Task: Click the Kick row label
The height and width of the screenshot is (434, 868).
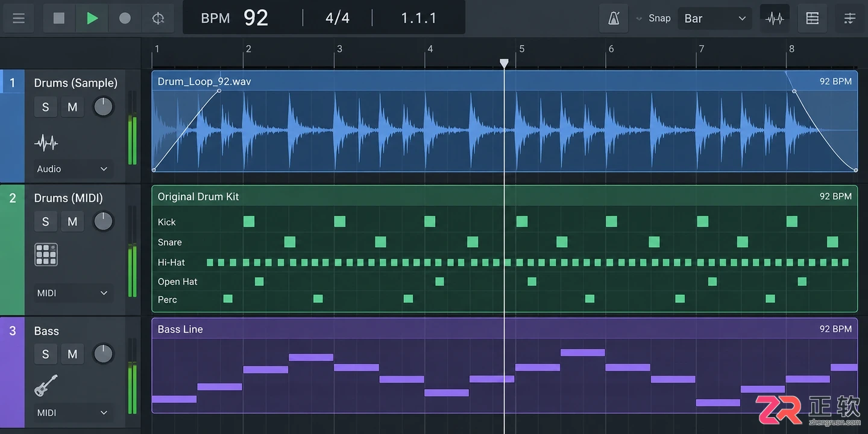Action: click(166, 222)
